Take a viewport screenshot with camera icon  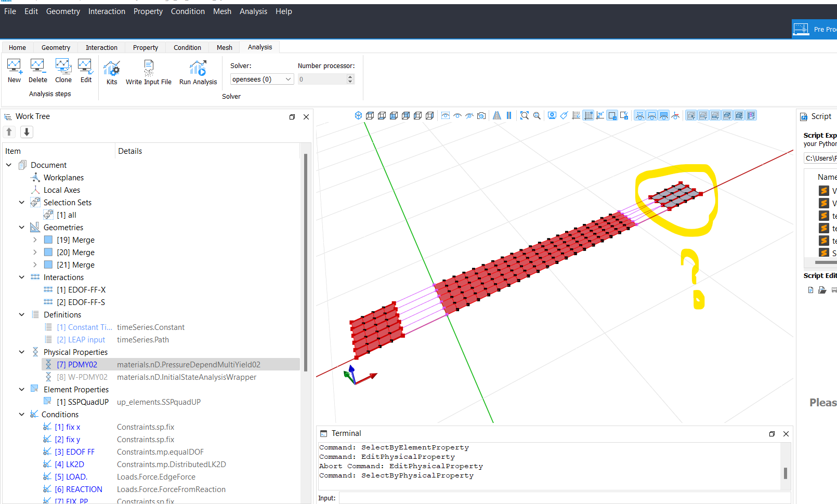pos(481,115)
